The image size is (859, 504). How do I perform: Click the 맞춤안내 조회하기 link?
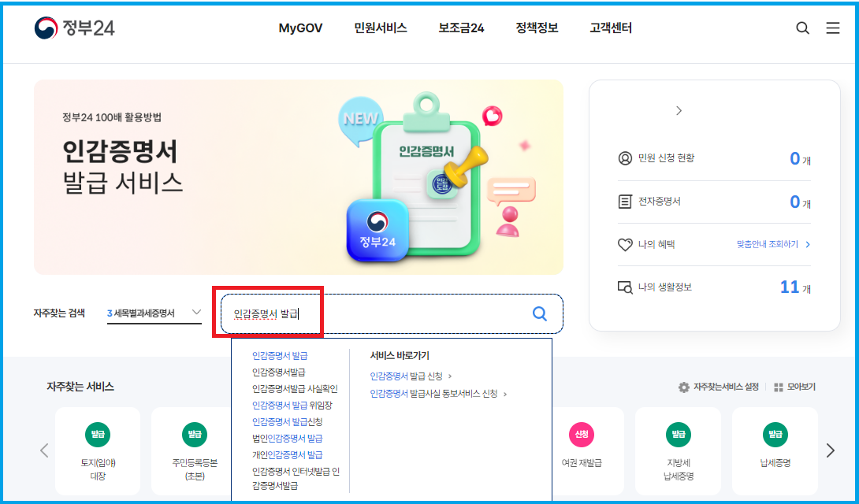pyautogui.click(x=774, y=244)
